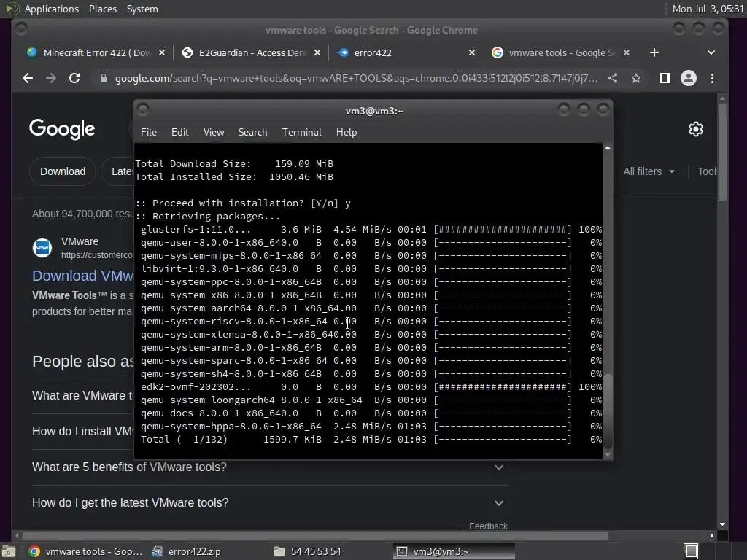
Task: Click the VMware favicon in search result
Action: [42, 248]
